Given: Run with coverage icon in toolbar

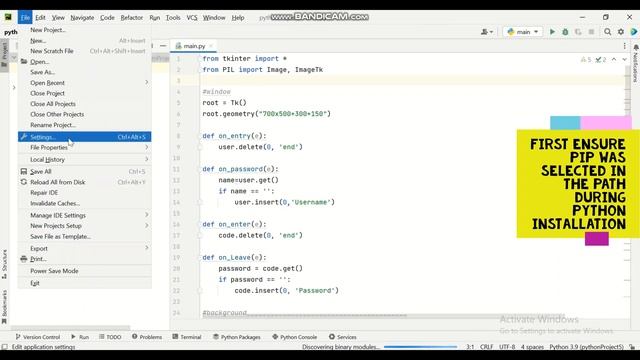Looking at the screenshot, I should [578, 31].
